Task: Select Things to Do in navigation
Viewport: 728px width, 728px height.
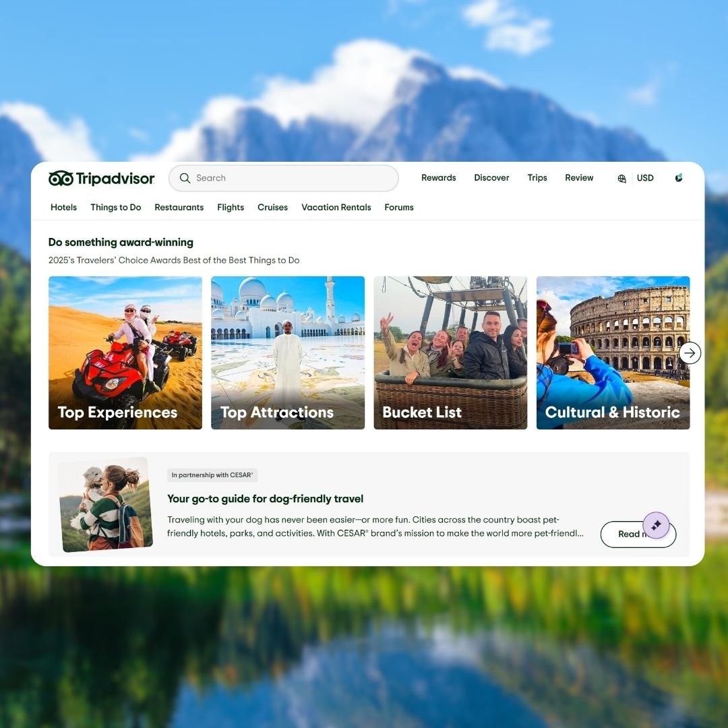Action: 116,208
